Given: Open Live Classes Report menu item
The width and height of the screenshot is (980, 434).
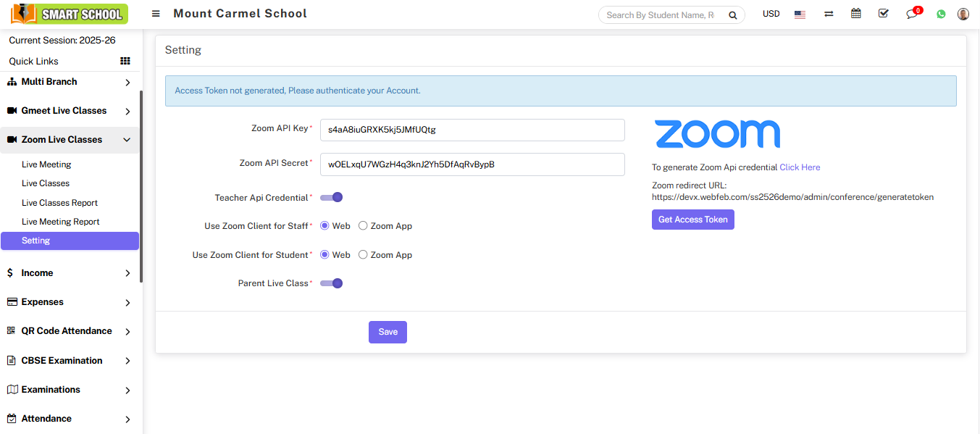Looking at the screenshot, I should point(59,203).
